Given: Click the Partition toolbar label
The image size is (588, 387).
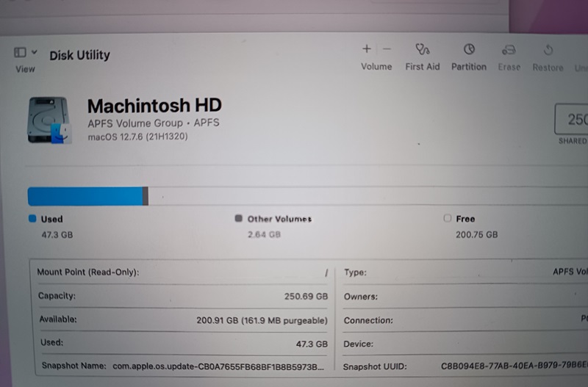Looking at the screenshot, I should pos(469,67).
